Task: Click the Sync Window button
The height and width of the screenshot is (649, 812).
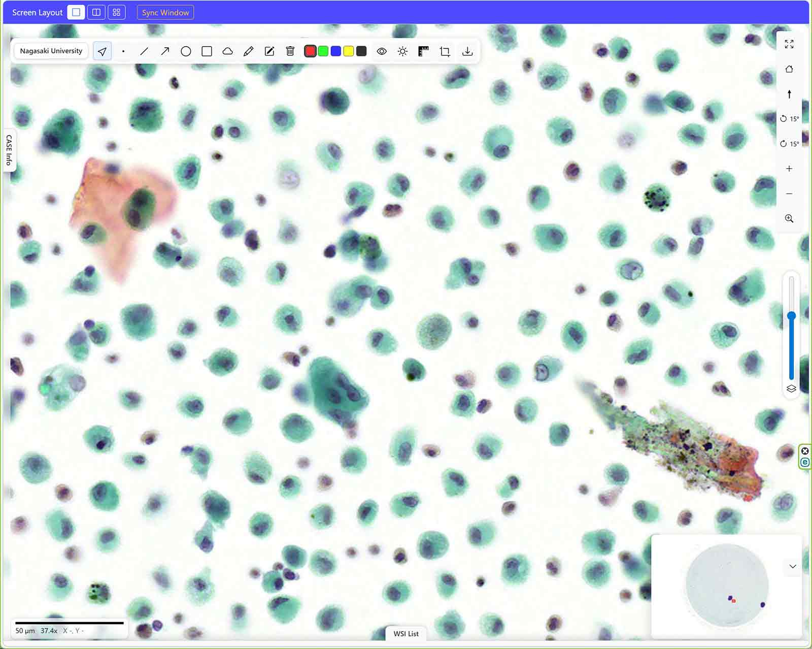Action: pos(165,12)
